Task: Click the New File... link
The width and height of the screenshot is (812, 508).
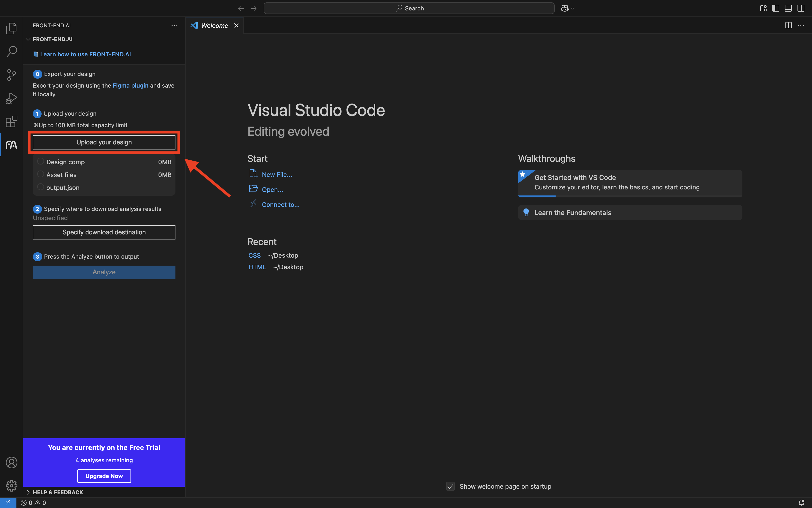Action: click(277, 175)
